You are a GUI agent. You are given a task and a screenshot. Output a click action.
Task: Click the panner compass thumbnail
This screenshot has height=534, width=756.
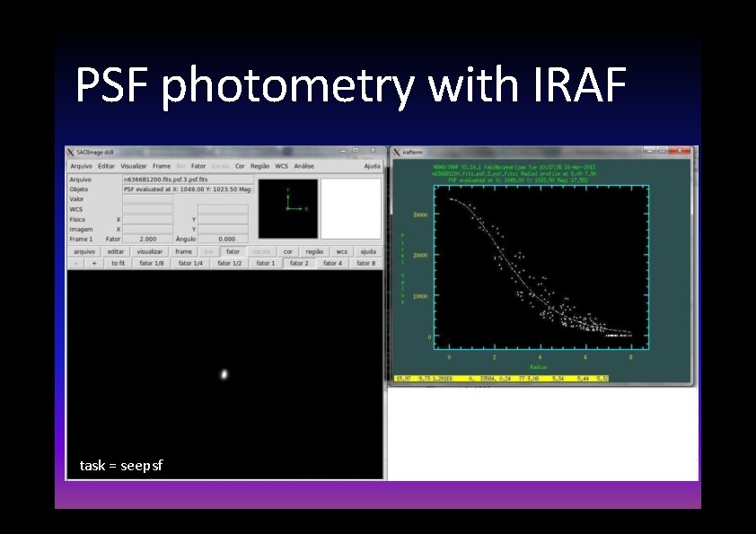[x=288, y=209]
